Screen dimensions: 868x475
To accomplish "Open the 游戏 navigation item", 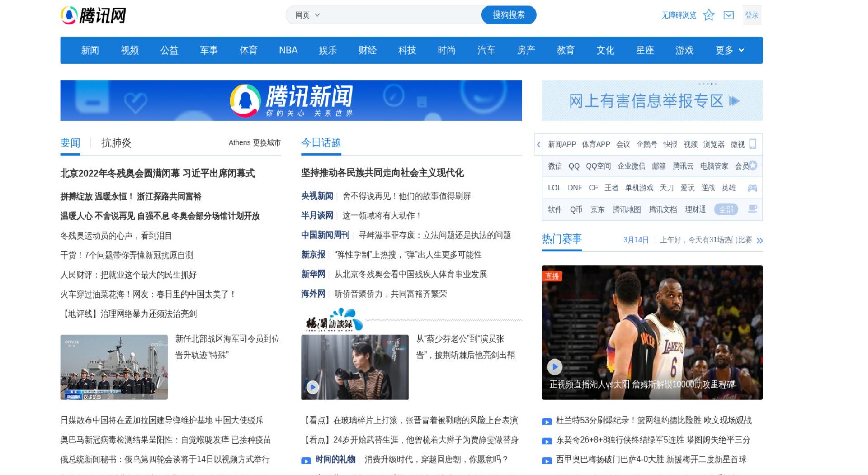I will (x=684, y=50).
